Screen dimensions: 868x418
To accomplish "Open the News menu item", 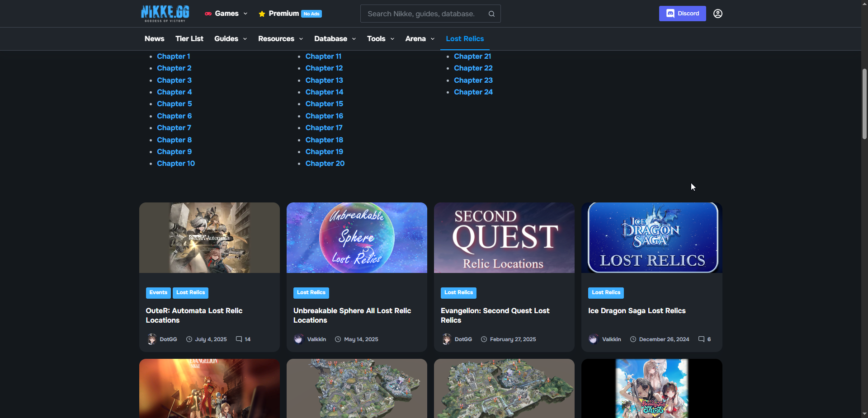I will tap(155, 39).
